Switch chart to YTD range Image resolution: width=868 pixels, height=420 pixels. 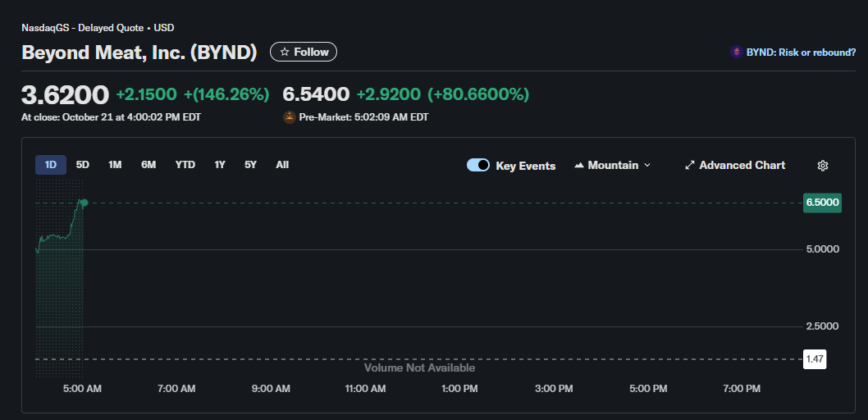185,165
